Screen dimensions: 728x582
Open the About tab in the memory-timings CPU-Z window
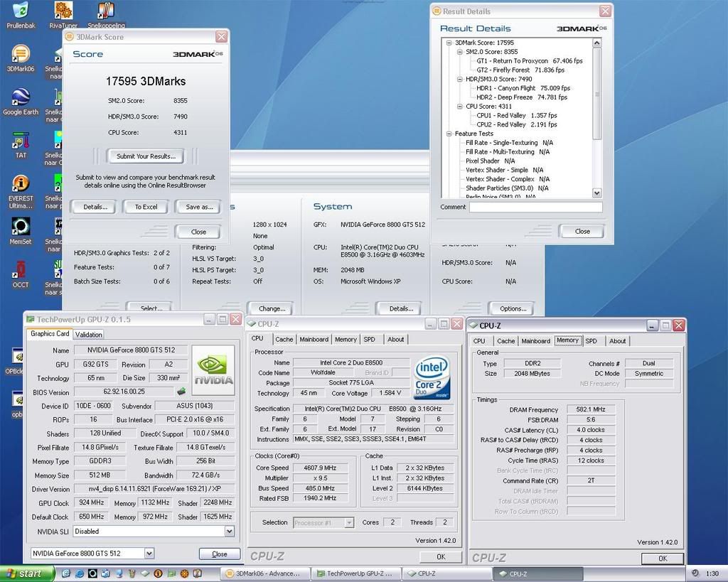coord(618,341)
